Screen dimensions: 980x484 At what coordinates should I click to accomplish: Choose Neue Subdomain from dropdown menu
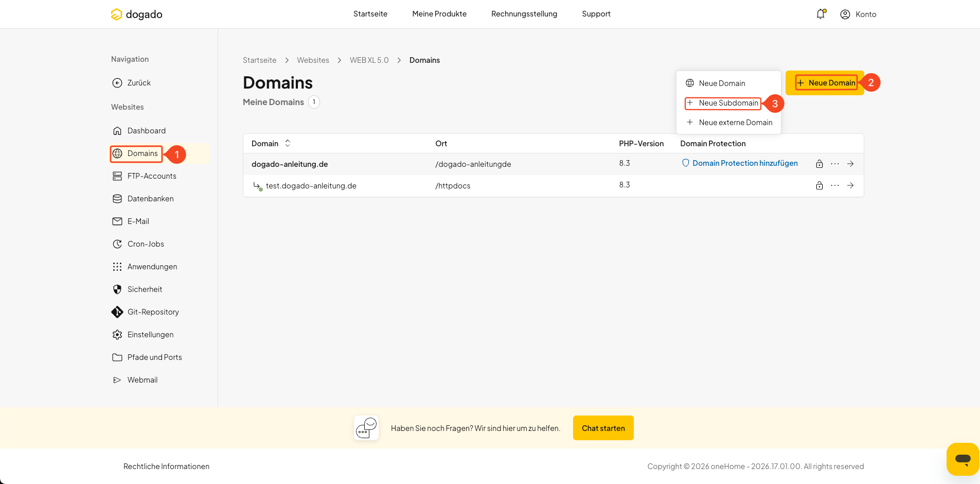tap(722, 103)
